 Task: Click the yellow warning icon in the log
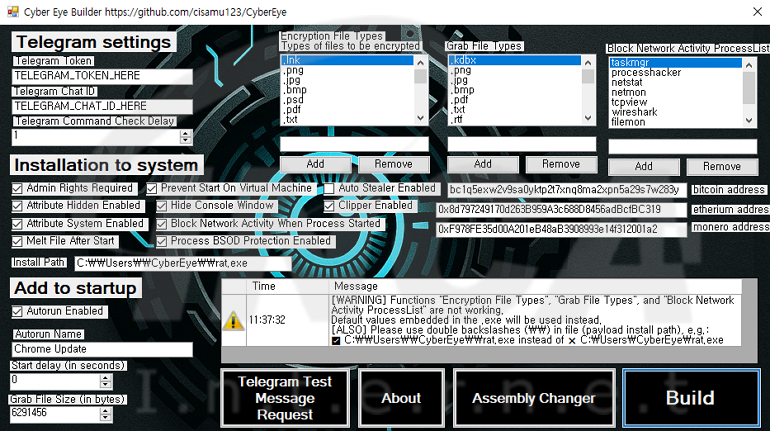pos(233,321)
